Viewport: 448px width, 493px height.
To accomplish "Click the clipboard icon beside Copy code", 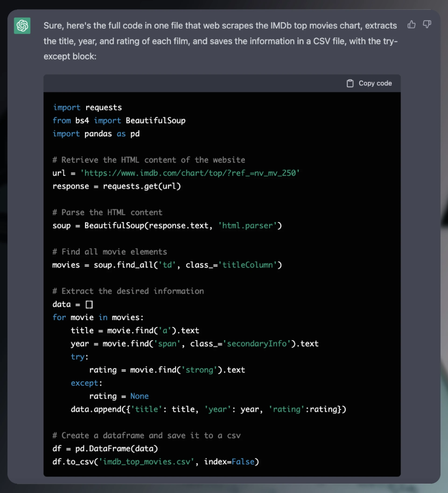I will (x=350, y=83).
